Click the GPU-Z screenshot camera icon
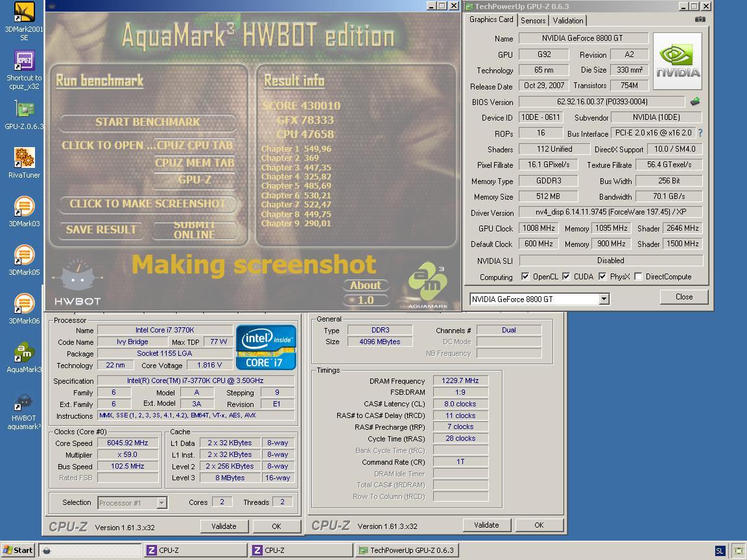 tap(700, 19)
